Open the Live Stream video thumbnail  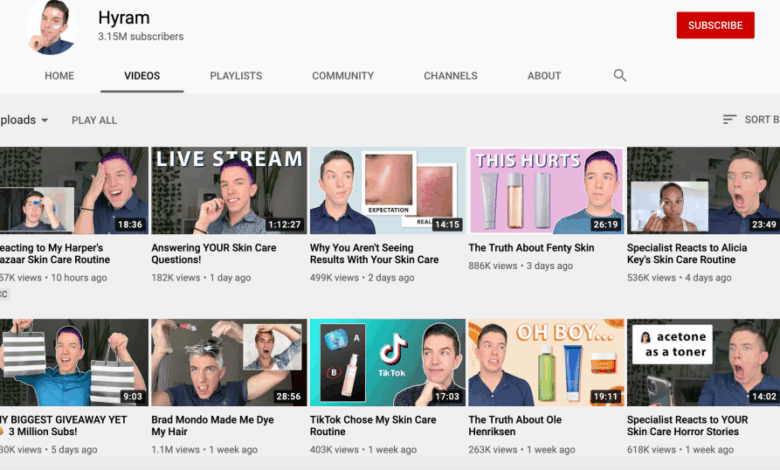(x=229, y=191)
